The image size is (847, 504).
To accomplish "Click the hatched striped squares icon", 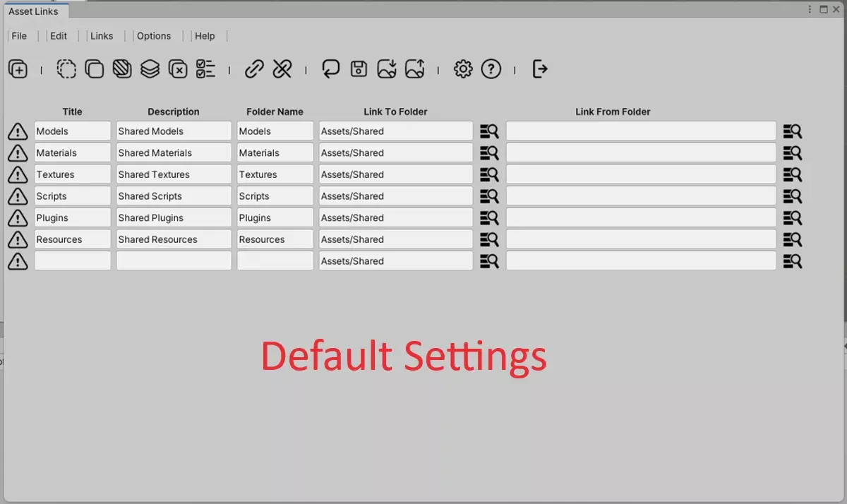I will coord(122,69).
